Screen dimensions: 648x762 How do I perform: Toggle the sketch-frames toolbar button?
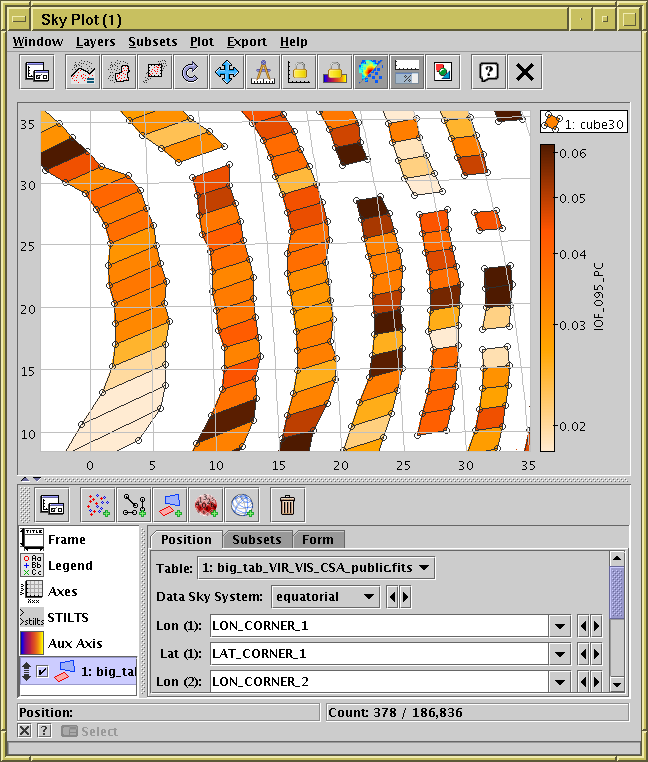(x=405, y=72)
